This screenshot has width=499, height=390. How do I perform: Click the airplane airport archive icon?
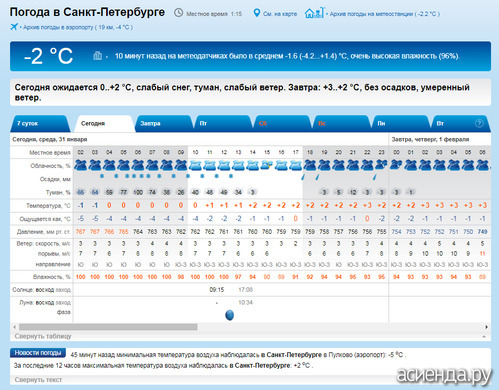(x=14, y=27)
